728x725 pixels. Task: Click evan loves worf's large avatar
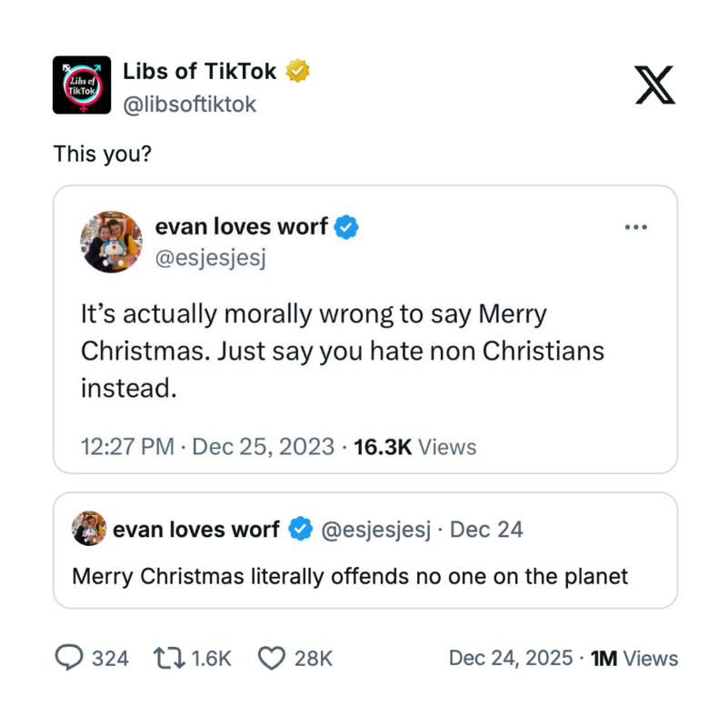[112, 243]
